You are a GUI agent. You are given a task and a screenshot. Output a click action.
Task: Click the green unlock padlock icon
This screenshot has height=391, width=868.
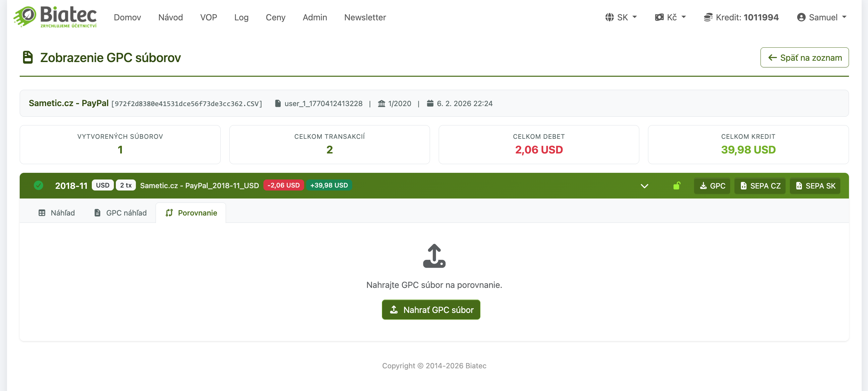coord(677,185)
